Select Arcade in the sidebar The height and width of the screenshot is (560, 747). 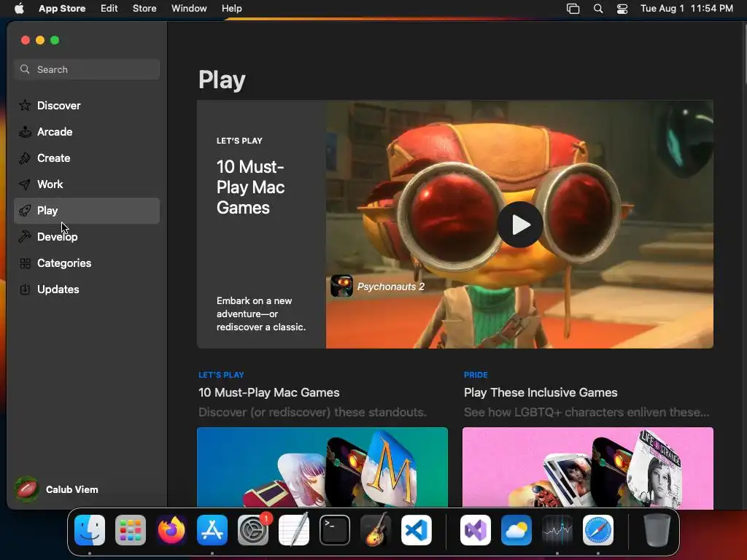point(87,132)
